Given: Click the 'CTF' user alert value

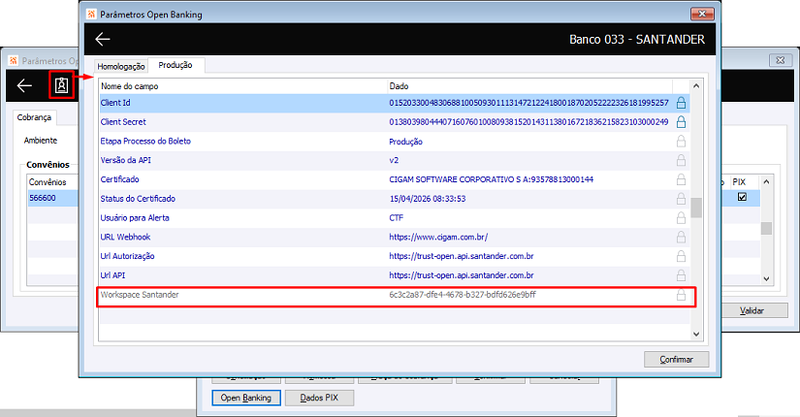Looking at the screenshot, I should pyautogui.click(x=396, y=218).
